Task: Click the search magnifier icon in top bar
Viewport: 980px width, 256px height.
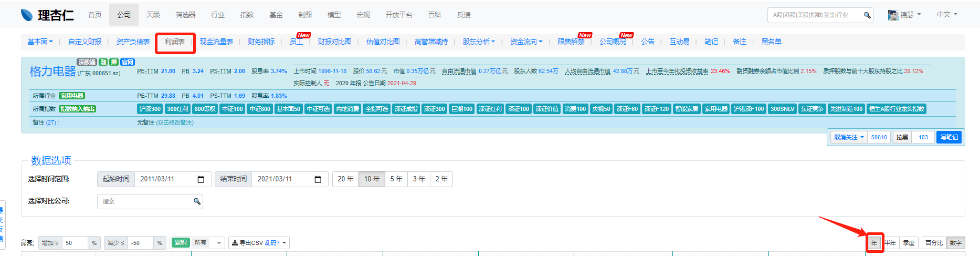Action: pos(867,15)
